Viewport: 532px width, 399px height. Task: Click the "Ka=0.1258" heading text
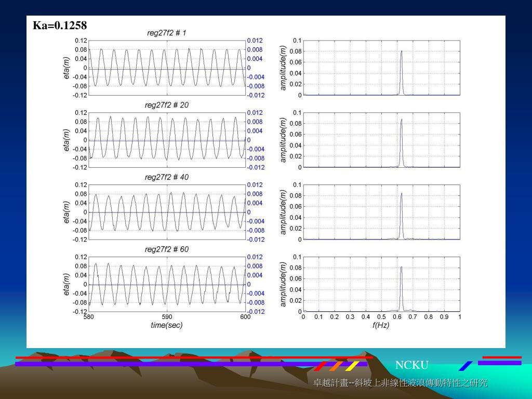click(x=60, y=25)
